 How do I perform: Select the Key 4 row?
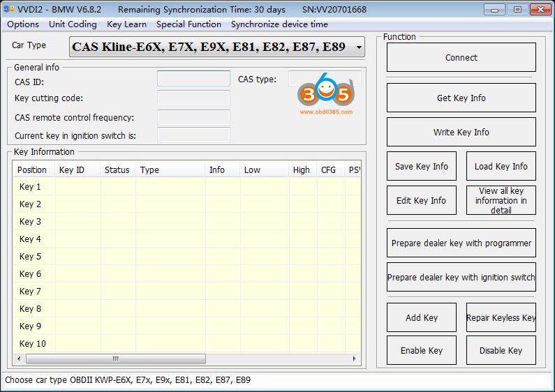coord(186,239)
